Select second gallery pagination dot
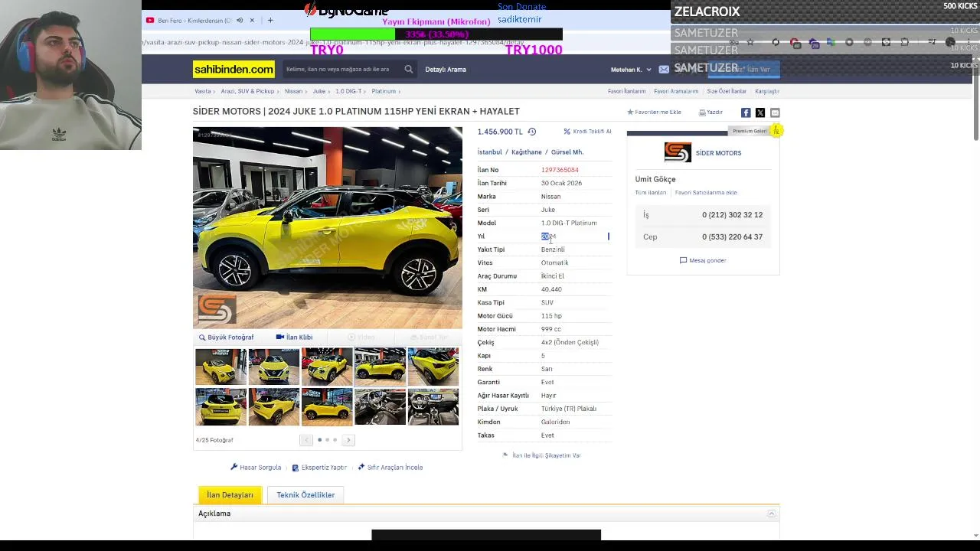 (327, 440)
